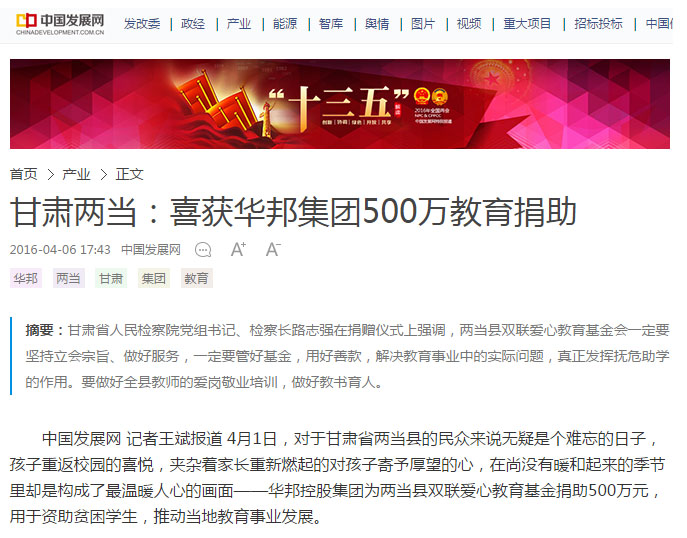Select 能源 navigation item
Viewport: 687px width, 538px height.
285,23
